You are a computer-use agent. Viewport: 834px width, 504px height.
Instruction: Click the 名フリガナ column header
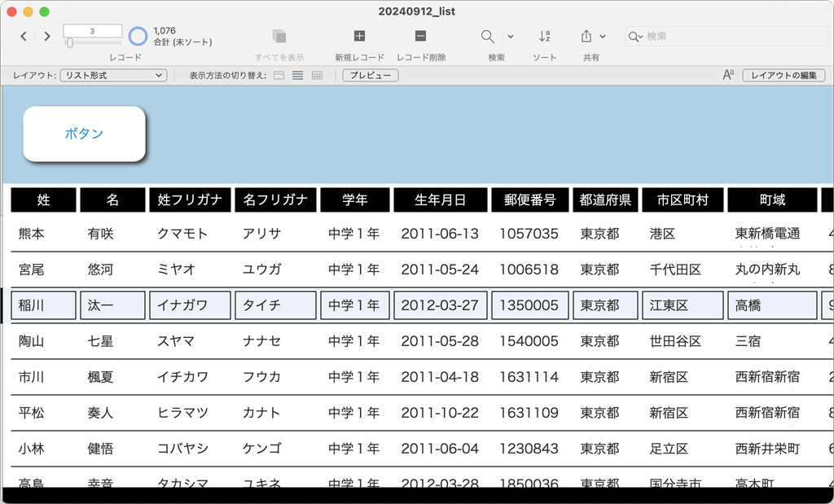click(x=275, y=200)
